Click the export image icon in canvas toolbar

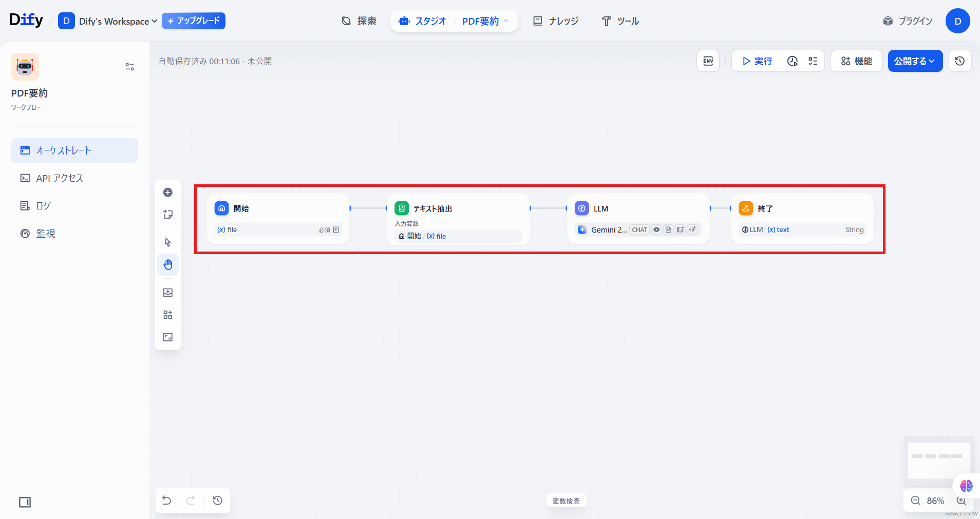click(168, 293)
